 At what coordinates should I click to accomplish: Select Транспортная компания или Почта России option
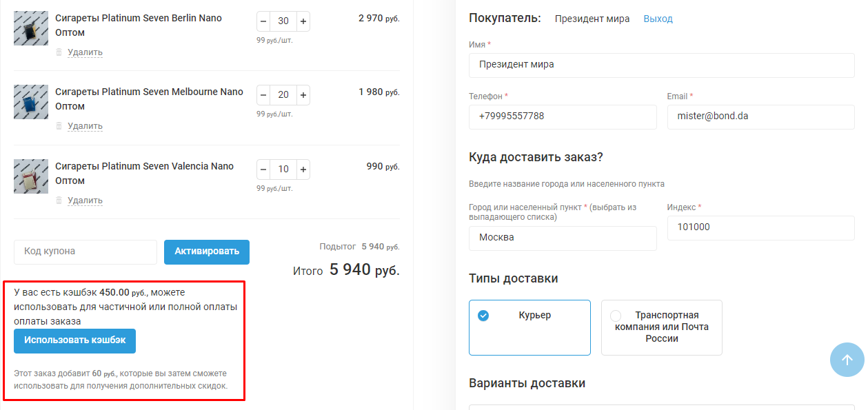pos(661,327)
